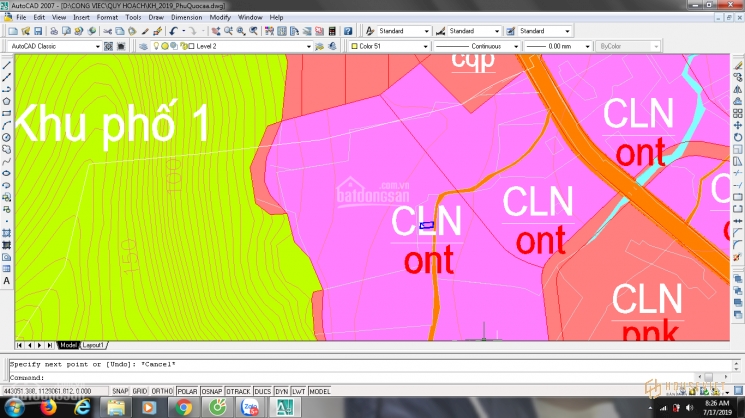Open the Insert menu
Screen dimensions: 745x418
pos(81,17)
